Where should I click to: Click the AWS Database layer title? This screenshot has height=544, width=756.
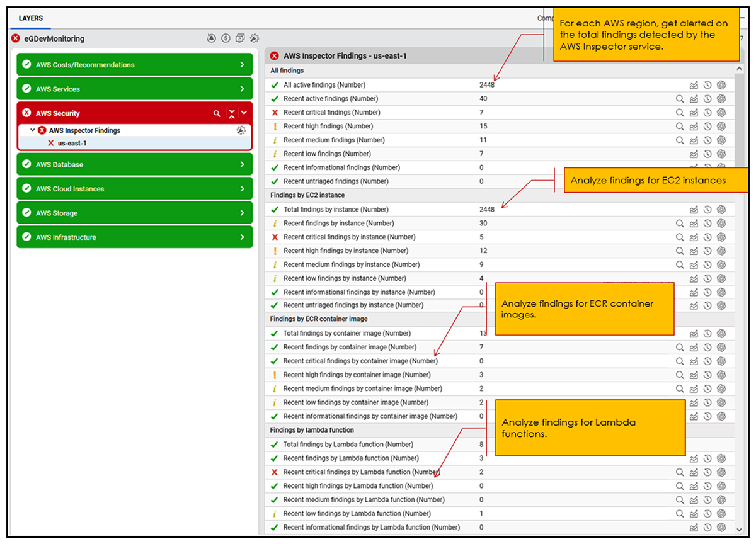[x=60, y=164]
